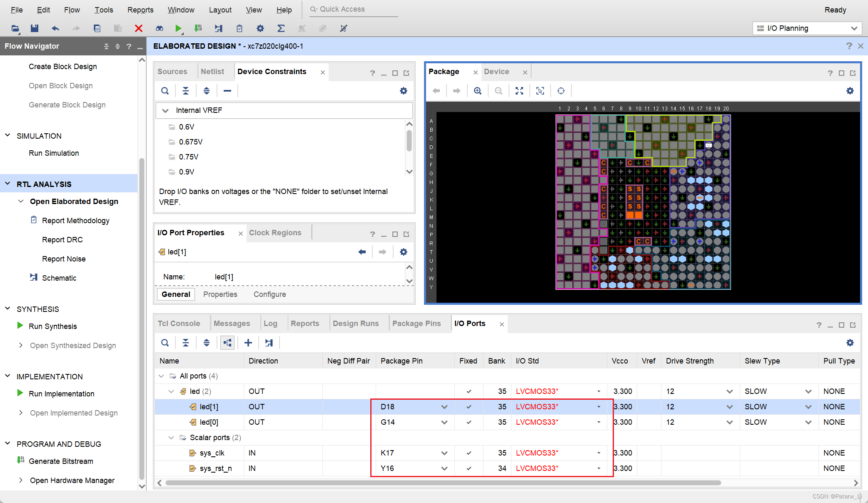The image size is (868, 503).
Task: Click the Generate Bitstream toolbar icon
Action: pyautogui.click(x=198, y=28)
